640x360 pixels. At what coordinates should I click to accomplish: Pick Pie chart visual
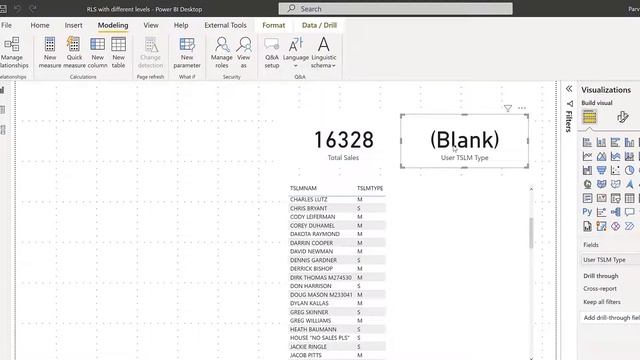629,170
